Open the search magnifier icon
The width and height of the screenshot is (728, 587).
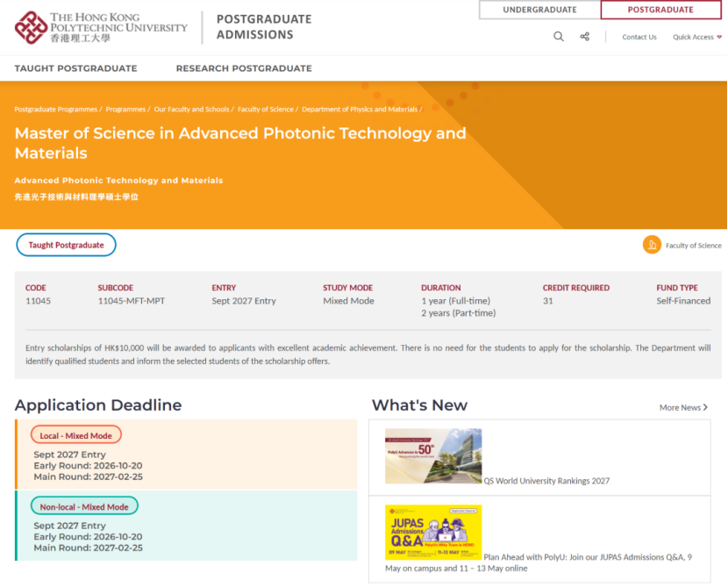coord(559,37)
